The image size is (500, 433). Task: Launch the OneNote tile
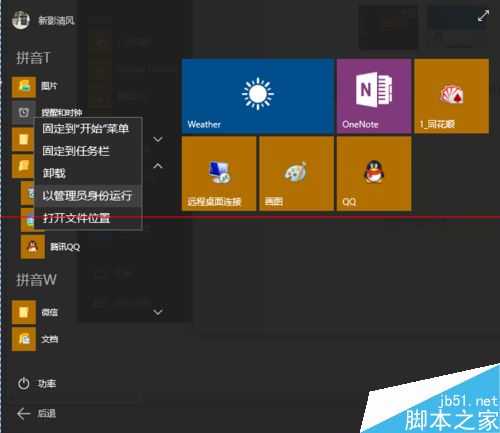pos(374,96)
